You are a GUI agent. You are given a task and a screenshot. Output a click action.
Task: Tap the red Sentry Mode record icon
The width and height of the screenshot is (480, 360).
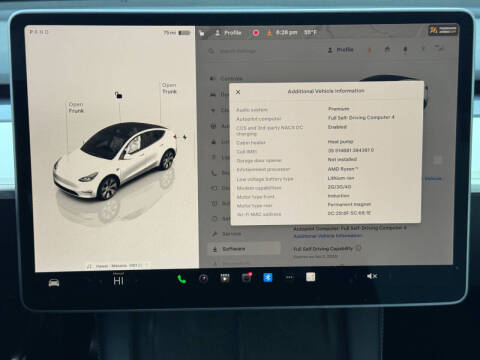[x=256, y=33]
